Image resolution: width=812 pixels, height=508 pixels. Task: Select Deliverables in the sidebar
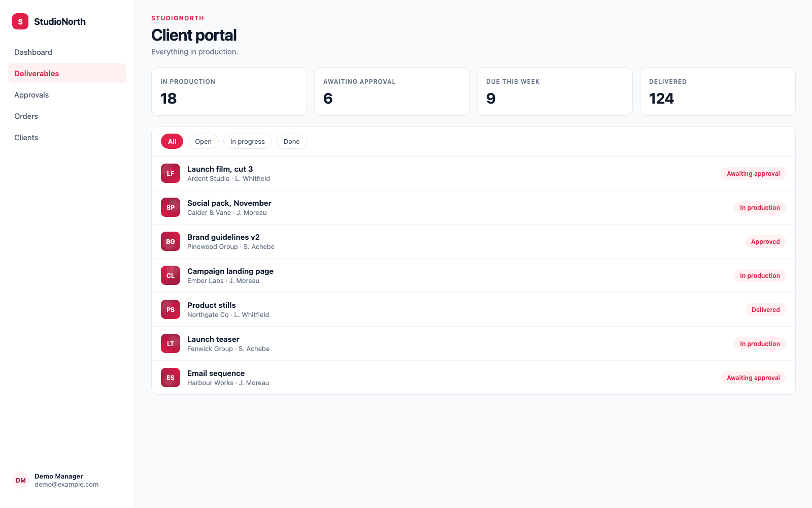pyautogui.click(x=67, y=73)
